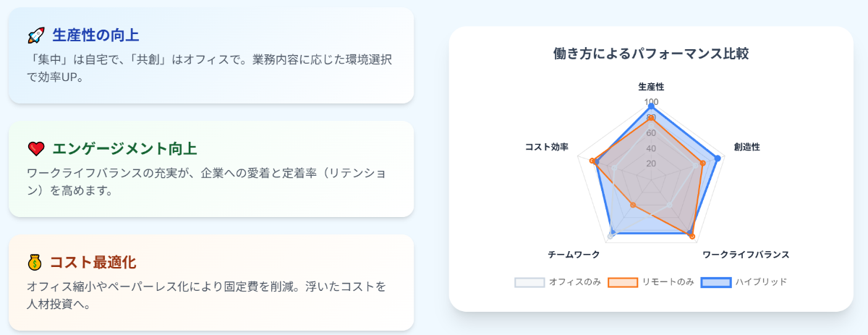Click the red heart icon
868x335 pixels.
point(36,148)
